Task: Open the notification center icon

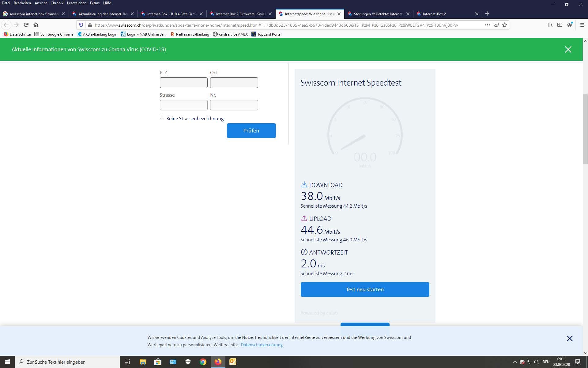Action: tap(578, 362)
